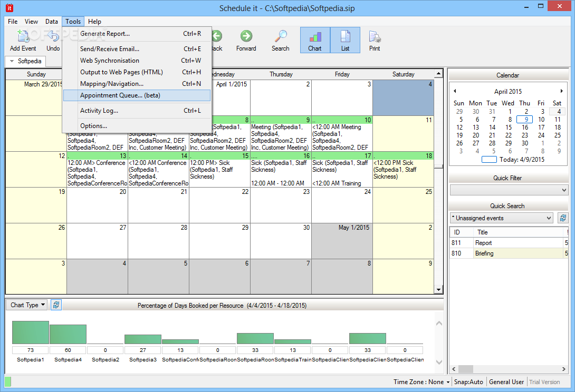Open the Help menu

94,22
